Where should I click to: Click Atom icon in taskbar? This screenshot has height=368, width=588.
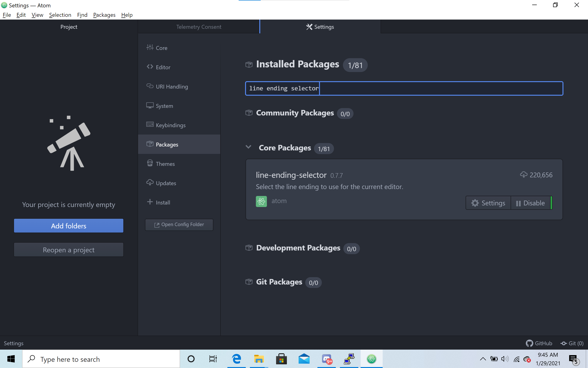371,359
